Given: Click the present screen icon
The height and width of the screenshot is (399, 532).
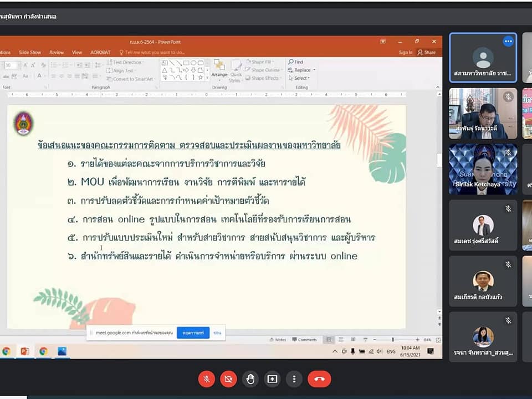Looking at the screenshot, I should point(272,379).
